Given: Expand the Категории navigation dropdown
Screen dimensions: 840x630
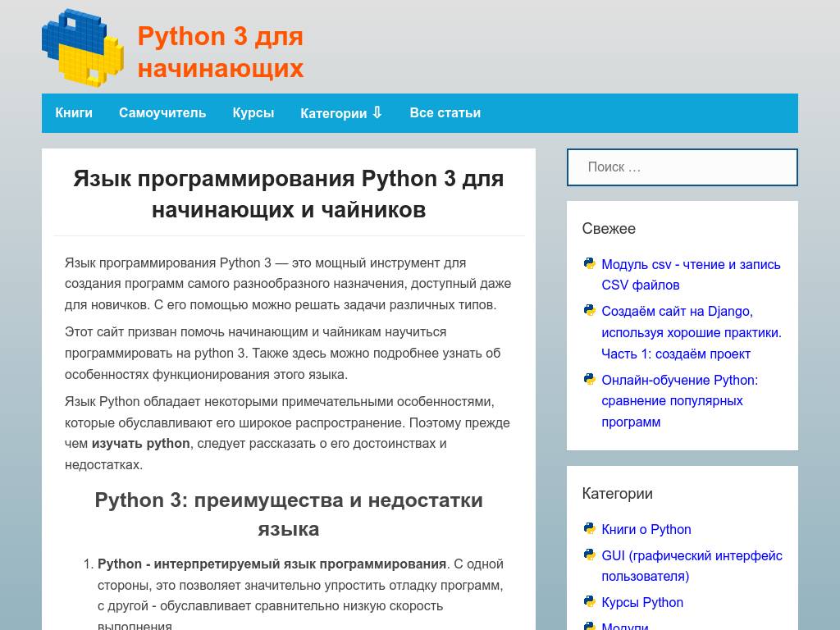Looking at the screenshot, I should (341, 113).
